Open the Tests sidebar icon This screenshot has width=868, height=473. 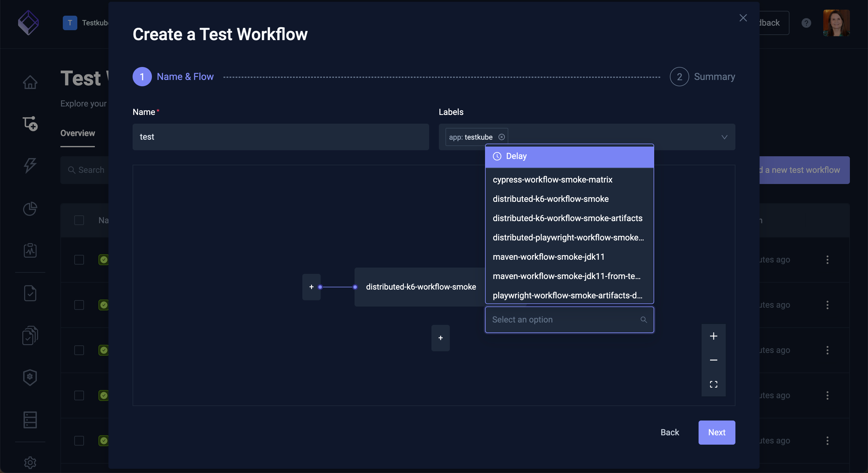(x=30, y=293)
